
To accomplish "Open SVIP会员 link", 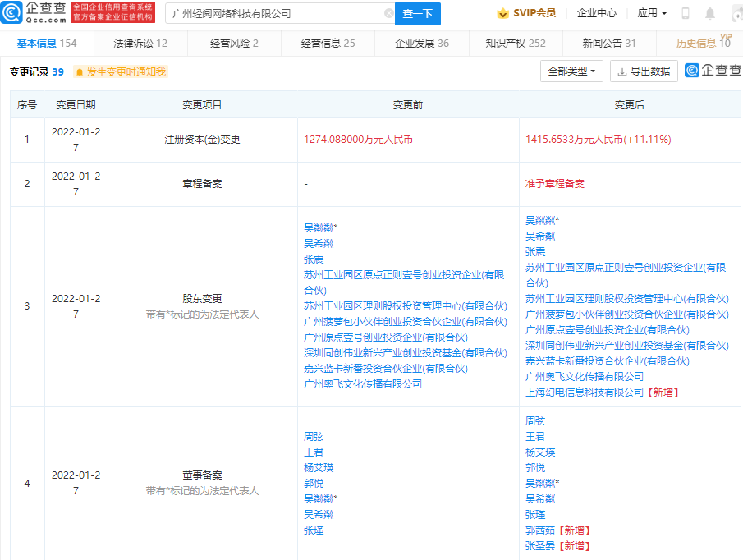I will pyautogui.click(x=534, y=13).
